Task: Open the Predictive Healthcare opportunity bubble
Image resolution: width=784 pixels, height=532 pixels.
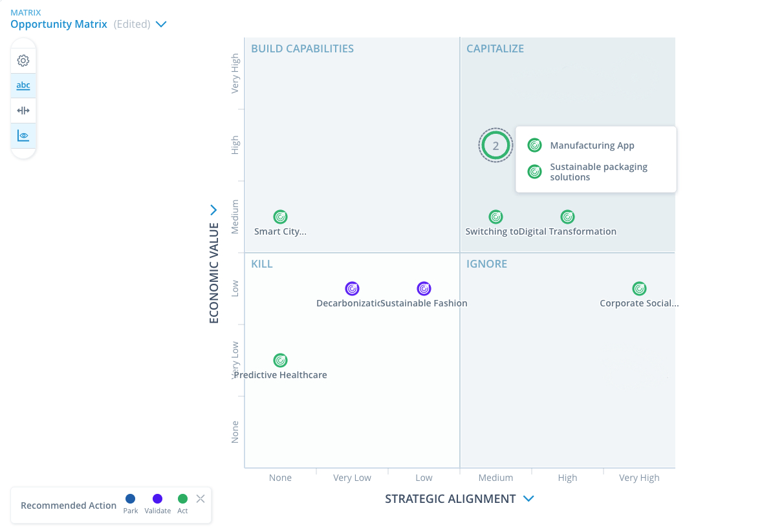Action: pos(280,360)
